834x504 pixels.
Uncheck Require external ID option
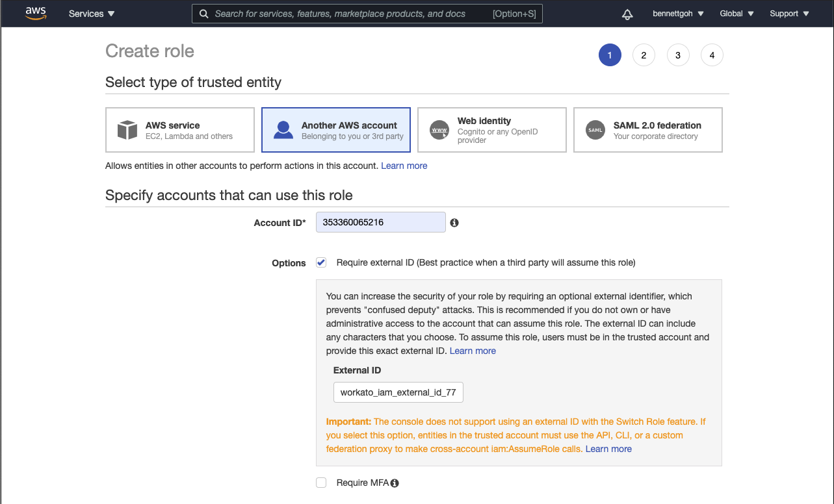pyautogui.click(x=321, y=262)
